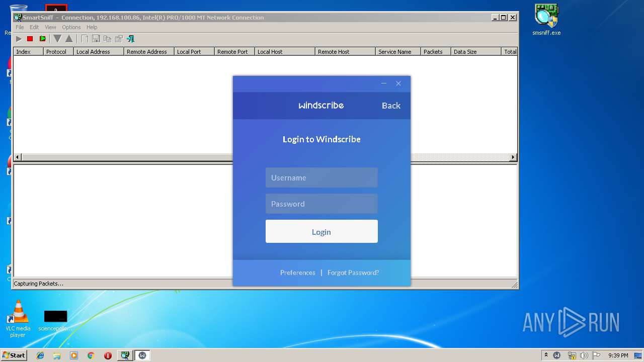Open the Help menu in SmartSniff

point(92,27)
